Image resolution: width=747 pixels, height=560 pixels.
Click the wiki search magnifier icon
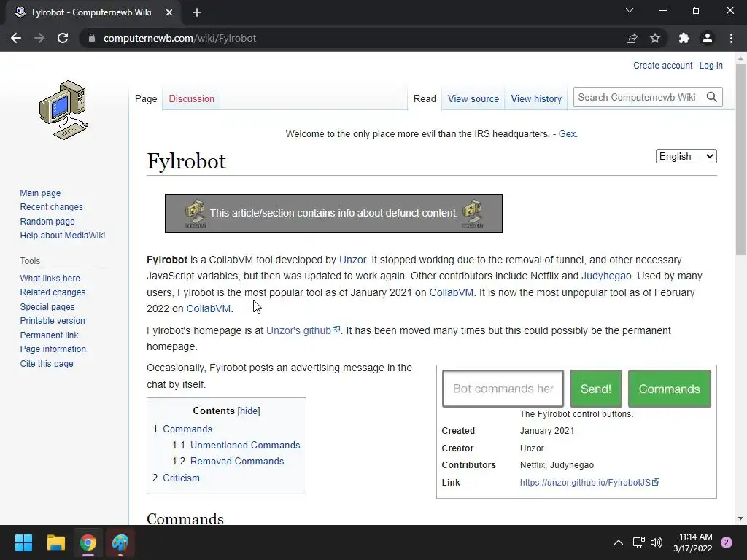[x=712, y=97]
